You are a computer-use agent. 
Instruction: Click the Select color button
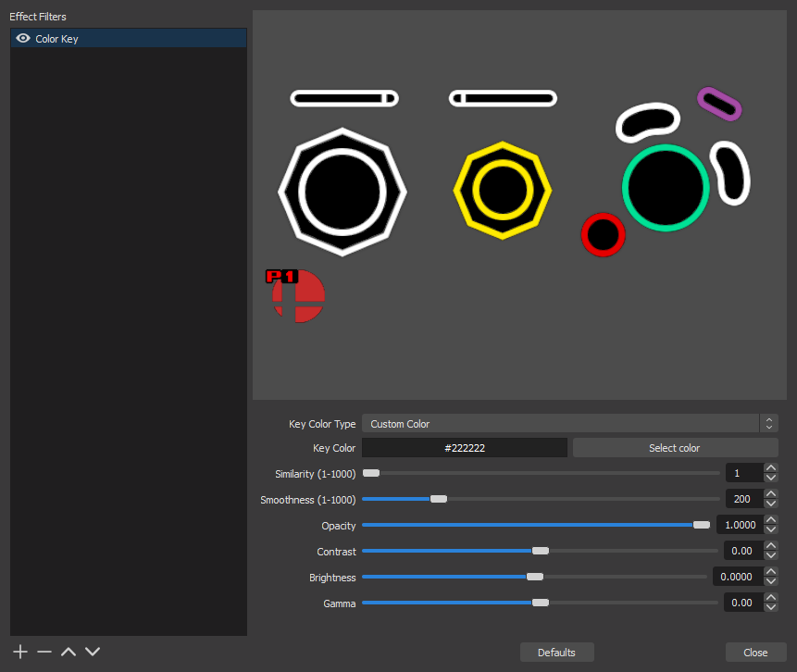point(675,448)
